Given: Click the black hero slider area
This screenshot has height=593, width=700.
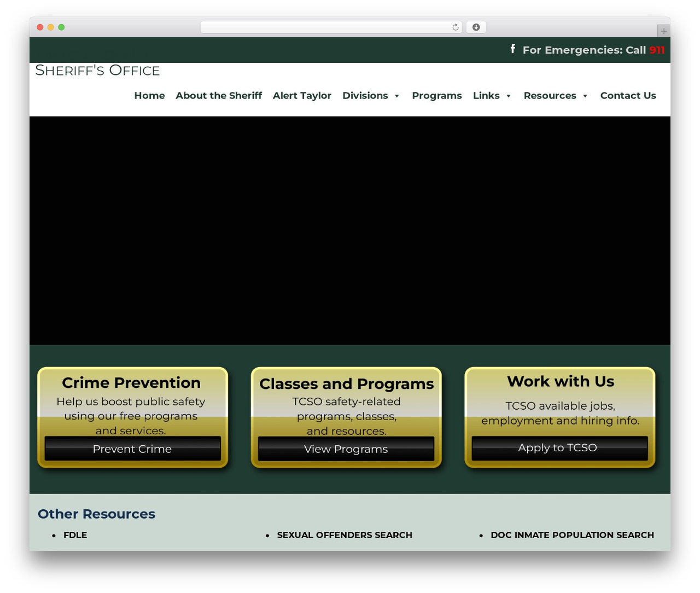Looking at the screenshot, I should 350,230.
